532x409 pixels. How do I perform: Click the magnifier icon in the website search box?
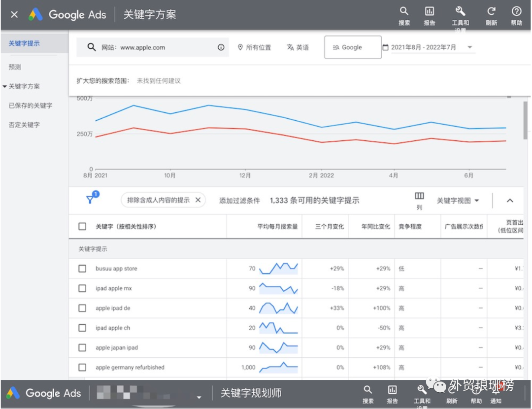[91, 47]
